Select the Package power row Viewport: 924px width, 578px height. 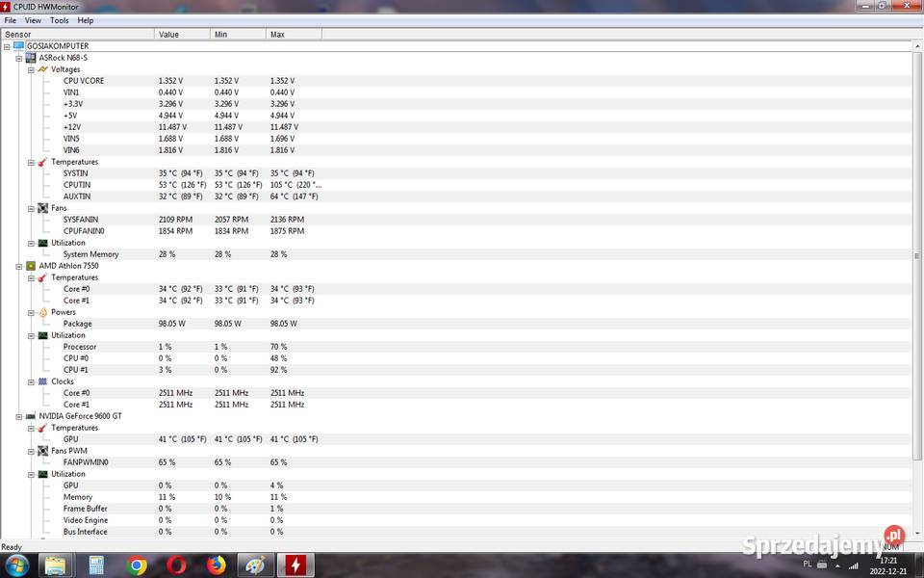(457, 324)
